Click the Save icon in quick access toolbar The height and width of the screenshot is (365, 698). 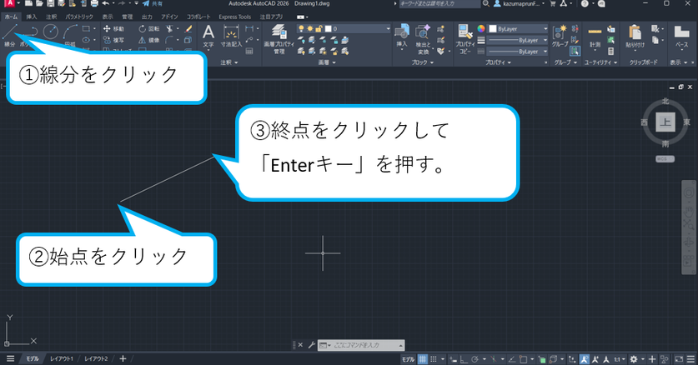[x=51, y=4]
